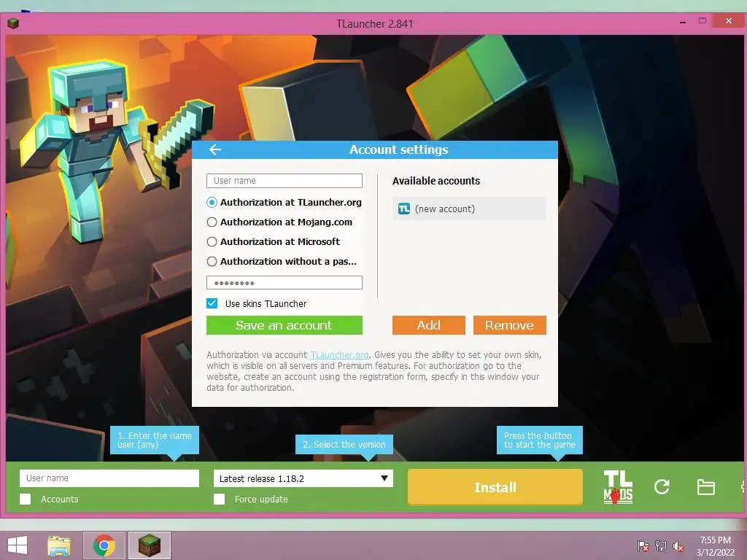
Task: Minimize the TLauncher window
Action: [683, 22]
